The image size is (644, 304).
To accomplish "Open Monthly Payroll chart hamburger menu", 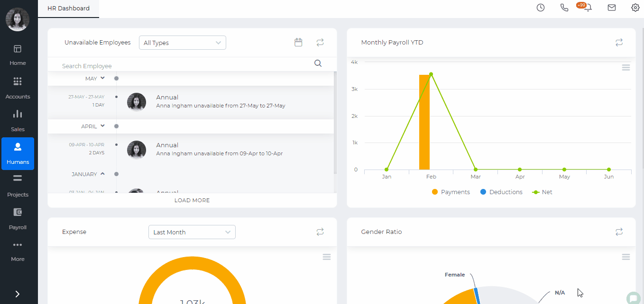I will point(626,68).
